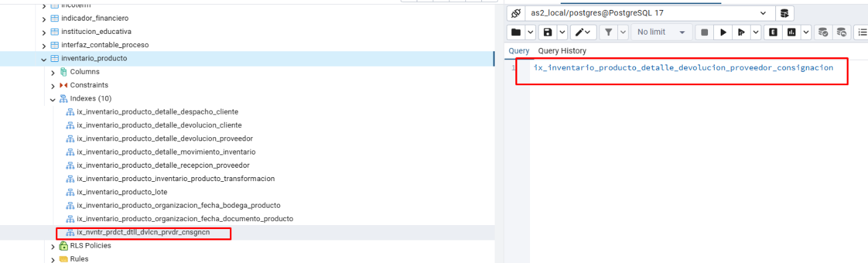Expand the Columns node
This screenshot has height=263, width=868.
coord(53,72)
